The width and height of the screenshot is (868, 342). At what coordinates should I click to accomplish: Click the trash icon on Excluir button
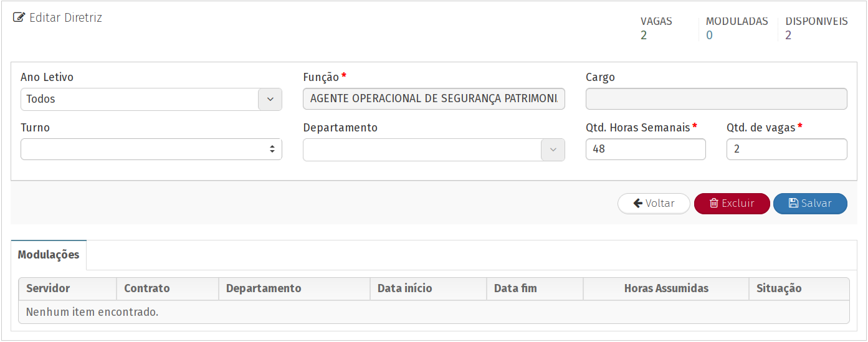(x=714, y=204)
